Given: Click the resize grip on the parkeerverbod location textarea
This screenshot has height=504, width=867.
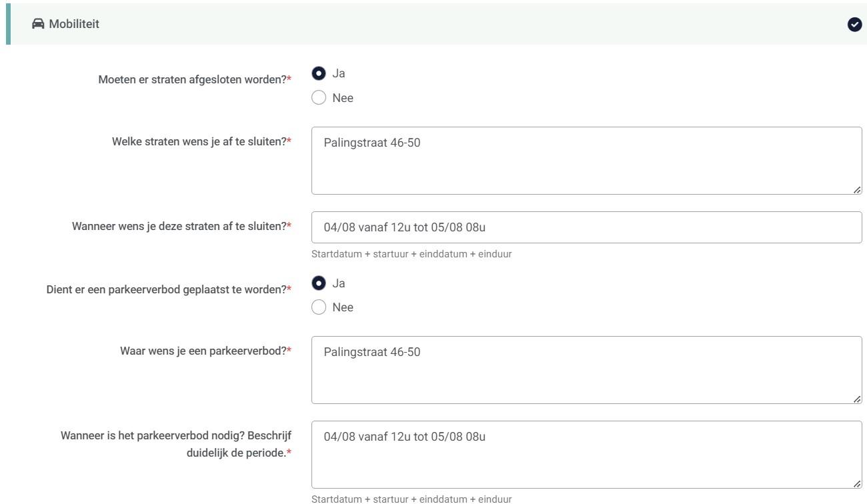Looking at the screenshot, I should tap(857, 399).
